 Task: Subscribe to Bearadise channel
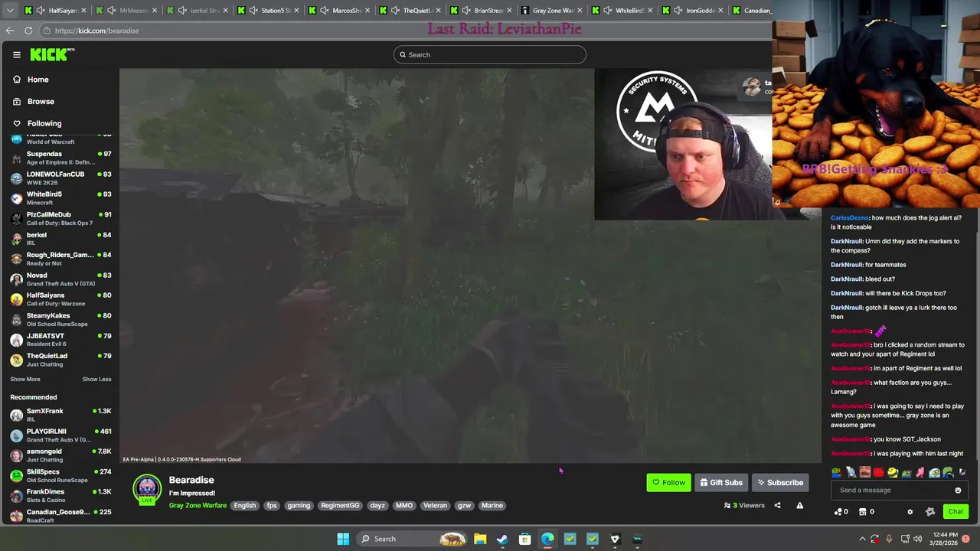780,482
